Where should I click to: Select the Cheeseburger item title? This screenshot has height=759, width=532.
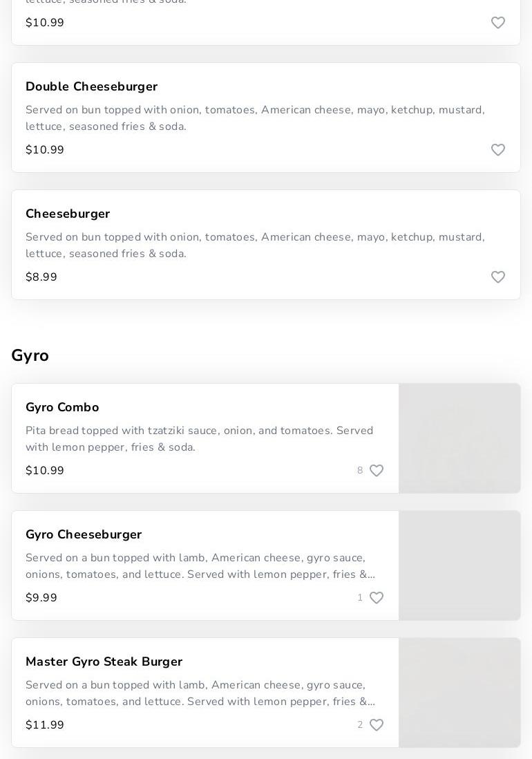pos(68,214)
